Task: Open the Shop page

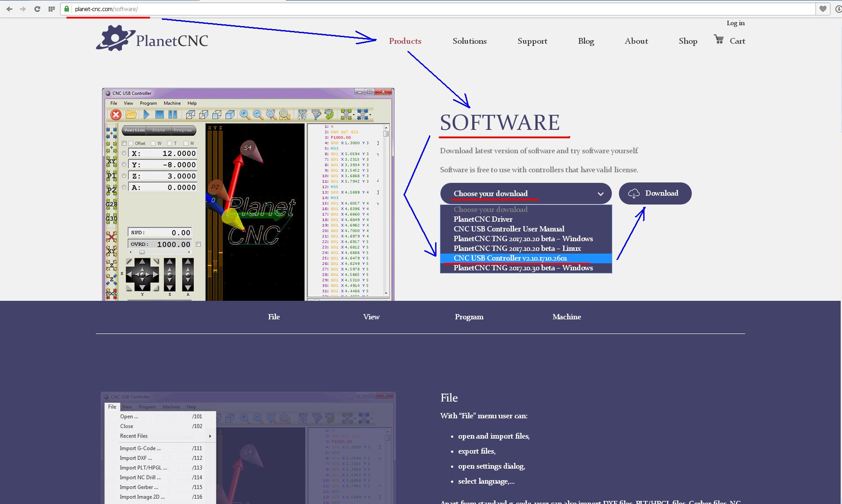Action: coord(688,41)
